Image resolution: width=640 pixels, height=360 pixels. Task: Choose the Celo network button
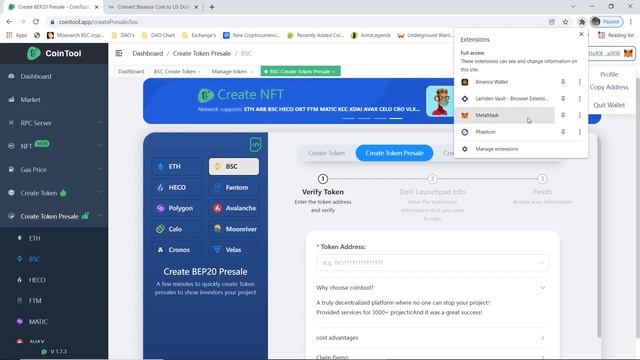177,229
